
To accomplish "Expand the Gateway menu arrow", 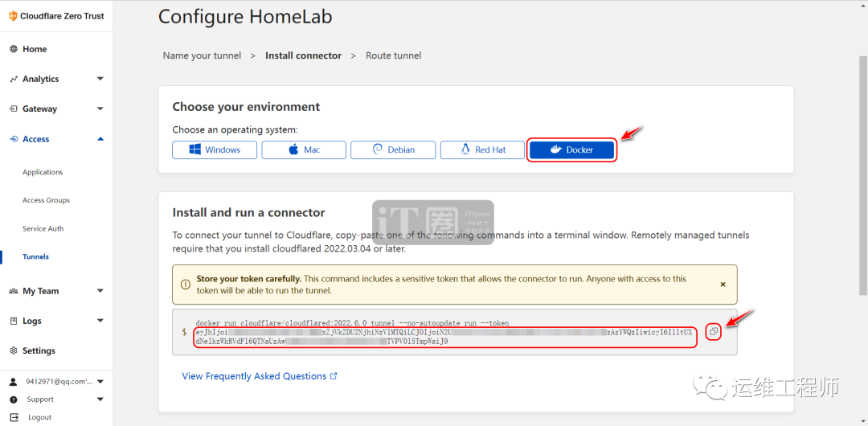I will 100,109.
